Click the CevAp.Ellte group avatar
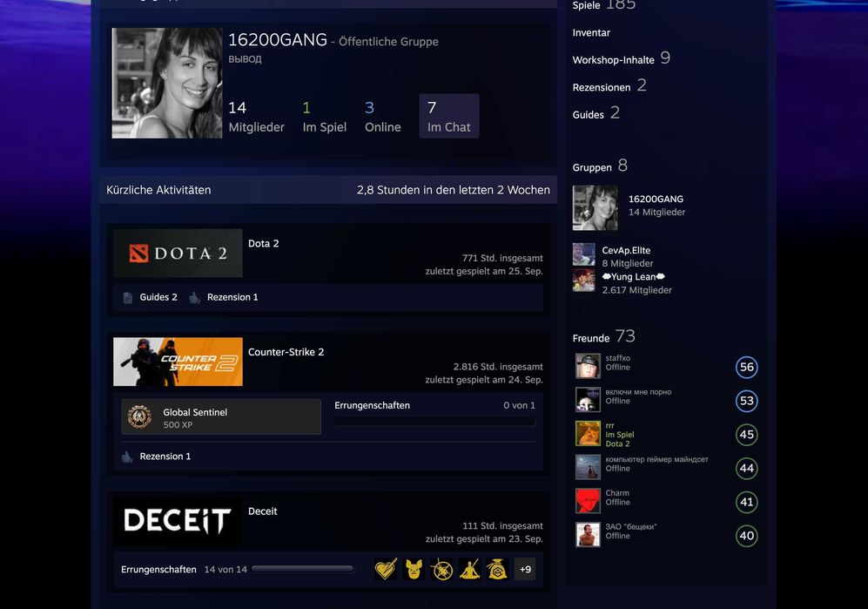Image resolution: width=868 pixels, height=609 pixels. tap(584, 254)
